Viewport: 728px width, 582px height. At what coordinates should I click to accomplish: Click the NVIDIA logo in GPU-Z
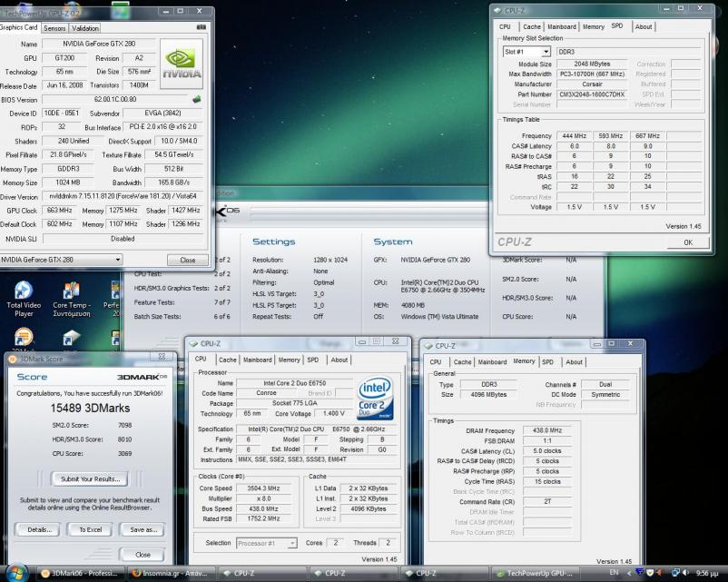point(182,64)
